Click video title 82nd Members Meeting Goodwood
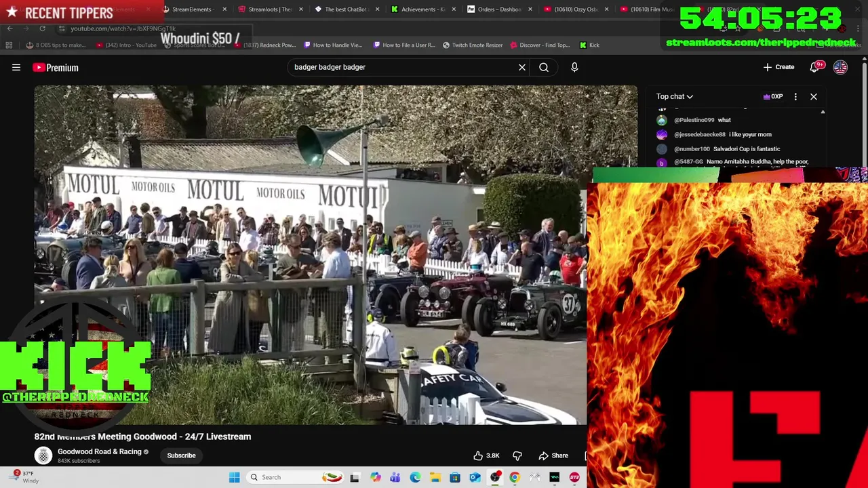Screen dimensions: 868x488 point(142,436)
